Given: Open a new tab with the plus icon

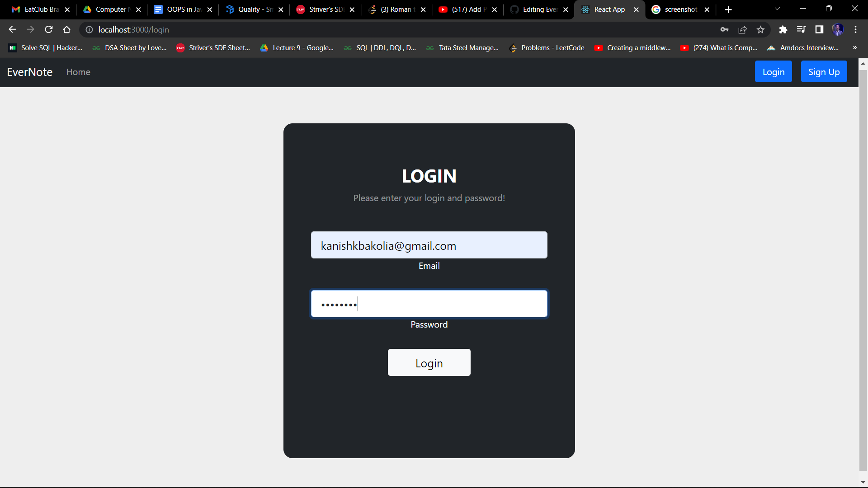Looking at the screenshot, I should pyautogui.click(x=728, y=9).
